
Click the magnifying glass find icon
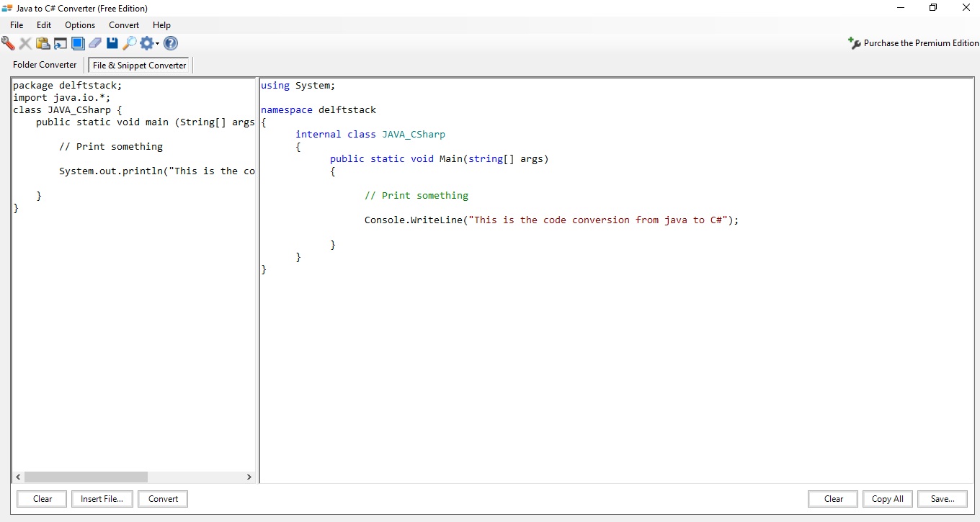[130, 43]
